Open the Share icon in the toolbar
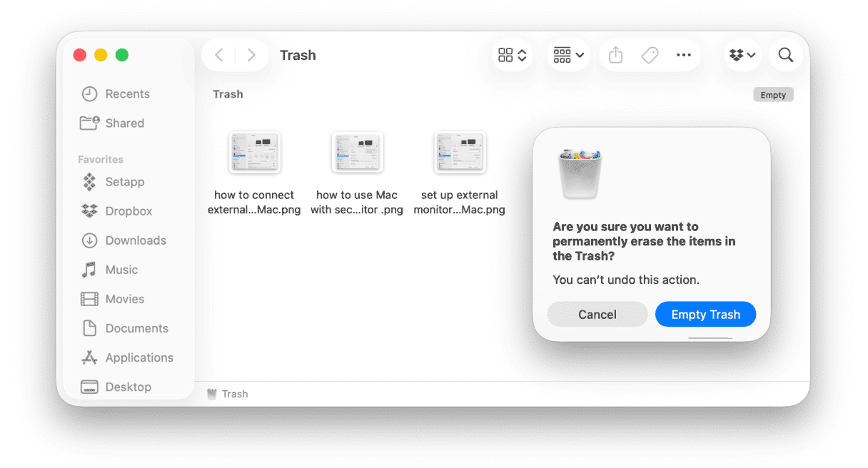 (615, 55)
